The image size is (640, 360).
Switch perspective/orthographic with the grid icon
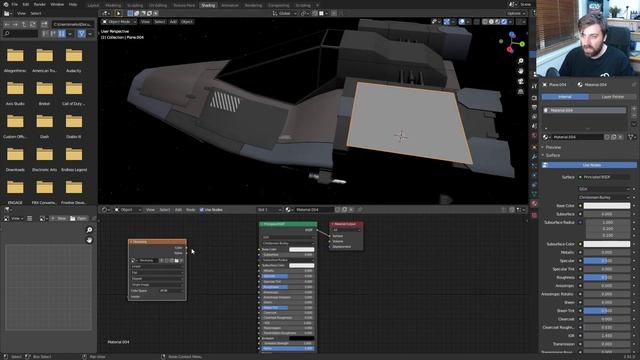coord(521,92)
